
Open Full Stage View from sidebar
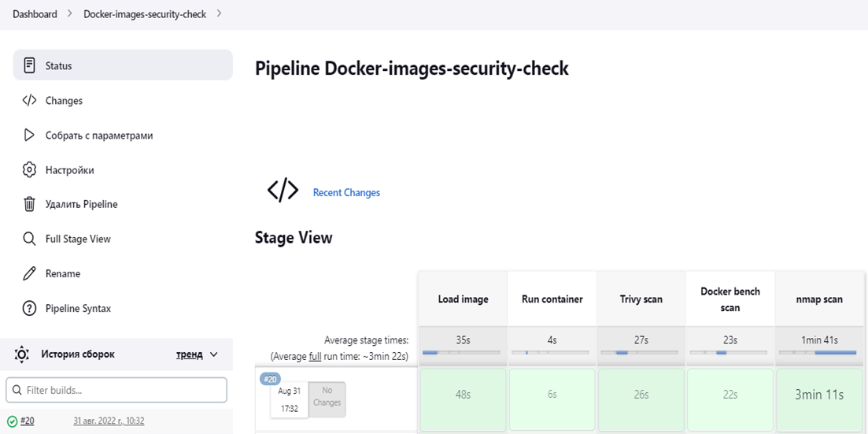click(123, 239)
